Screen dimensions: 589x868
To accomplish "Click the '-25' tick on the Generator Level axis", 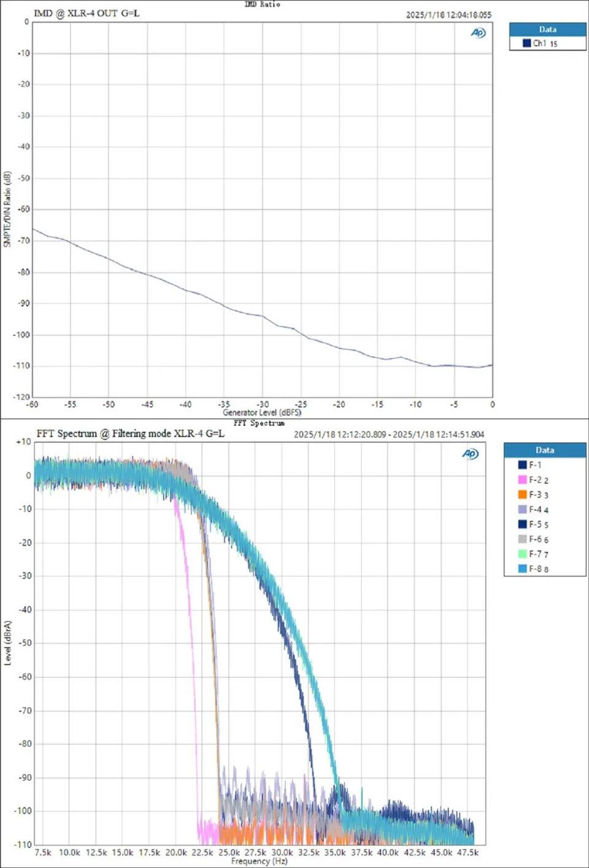I will click(301, 404).
